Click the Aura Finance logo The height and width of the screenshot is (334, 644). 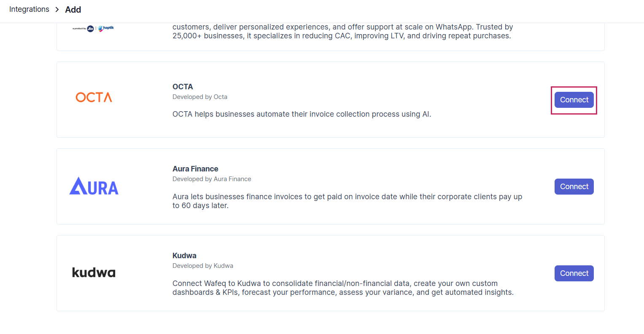pyautogui.click(x=94, y=186)
